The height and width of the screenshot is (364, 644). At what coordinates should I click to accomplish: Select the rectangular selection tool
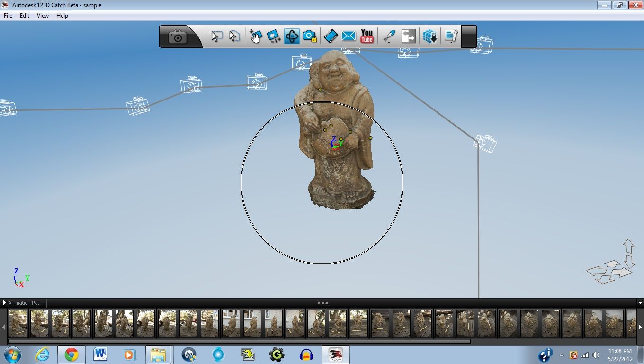pyautogui.click(x=216, y=36)
